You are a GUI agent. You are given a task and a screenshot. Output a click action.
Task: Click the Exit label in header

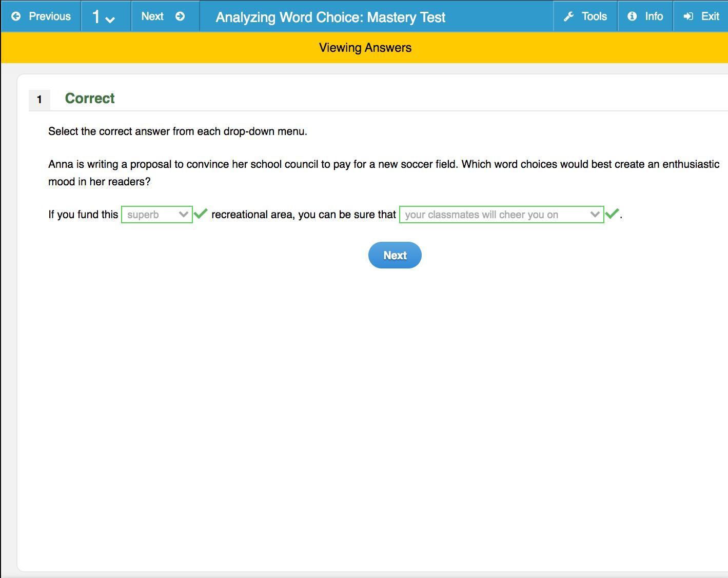(711, 16)
